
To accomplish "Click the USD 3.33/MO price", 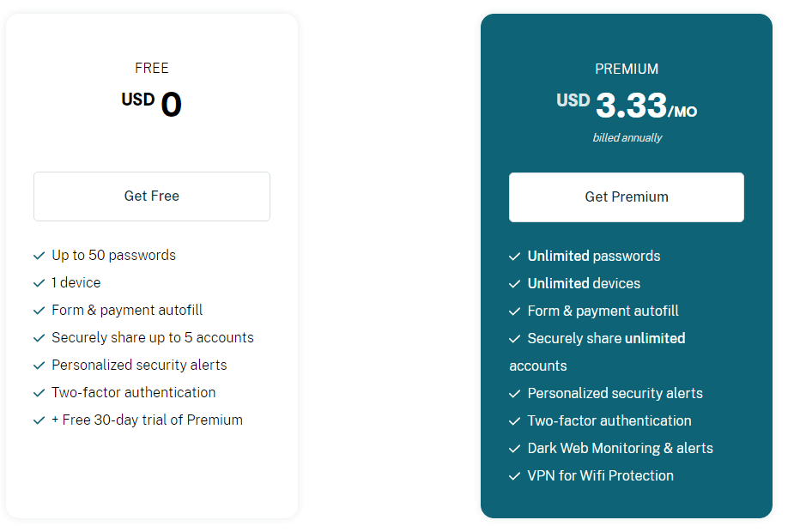I will pyautogui.click(x=627, y=106).
